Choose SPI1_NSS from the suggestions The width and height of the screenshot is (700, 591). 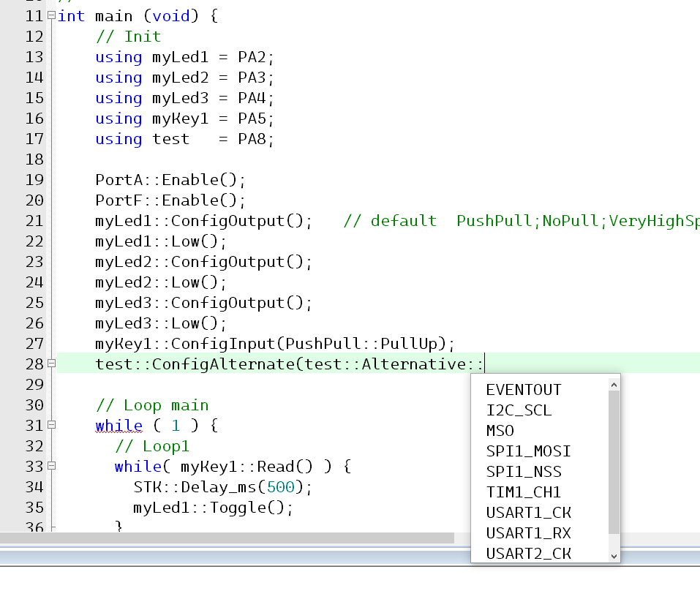(x=524, y=472)
